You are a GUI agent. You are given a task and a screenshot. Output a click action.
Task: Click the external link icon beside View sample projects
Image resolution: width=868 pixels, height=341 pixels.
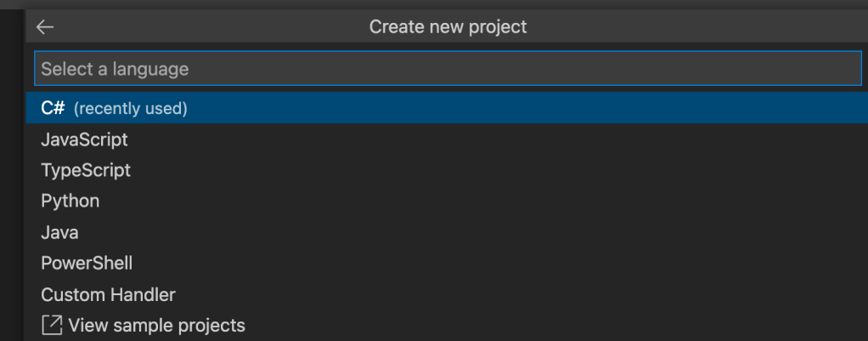(x=52, y=325)
